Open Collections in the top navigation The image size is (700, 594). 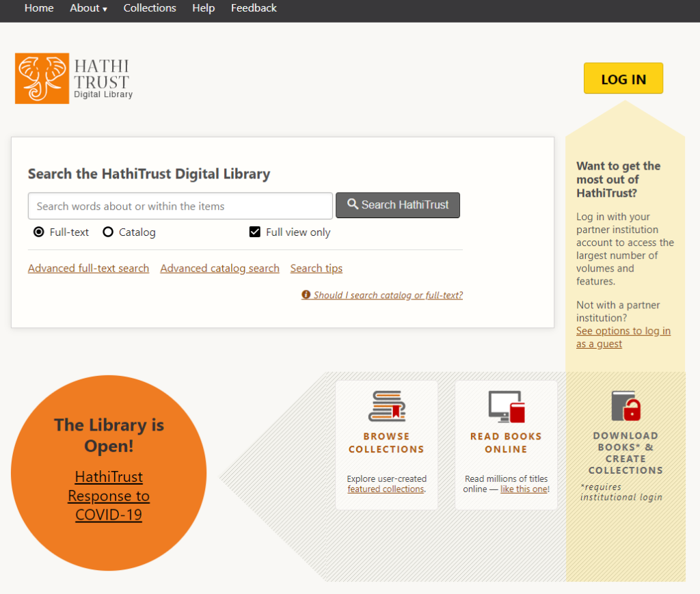[150, 8]
